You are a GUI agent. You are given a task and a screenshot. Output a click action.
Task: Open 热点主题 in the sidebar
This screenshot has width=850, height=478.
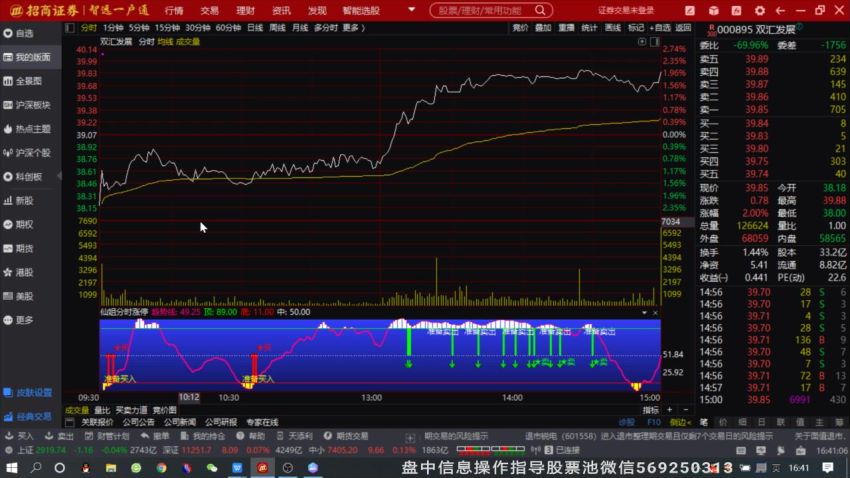point(27,129)
